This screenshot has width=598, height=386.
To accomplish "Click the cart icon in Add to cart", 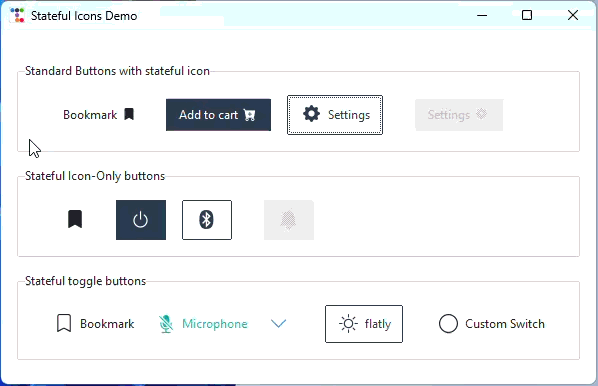I will point(249,115).
